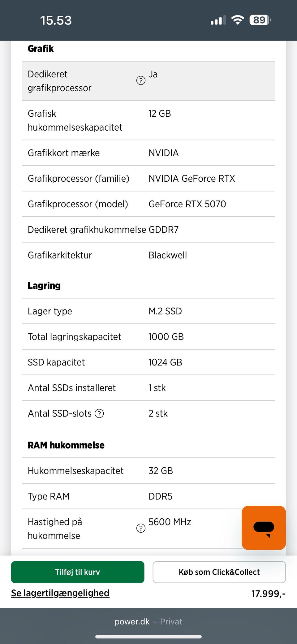Choose Køb som Click&Collect
The height and width of the screenshot is (644, 297).
click(x=219, y=572)
